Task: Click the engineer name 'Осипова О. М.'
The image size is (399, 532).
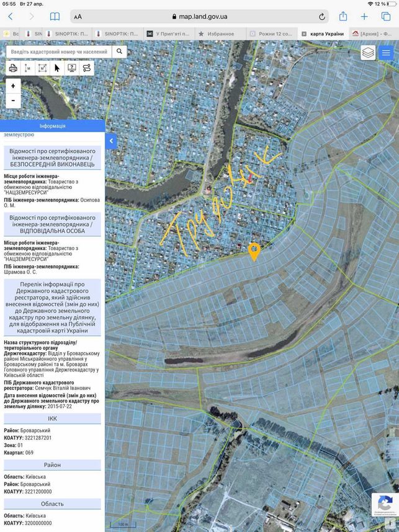Action: point(52,203)
